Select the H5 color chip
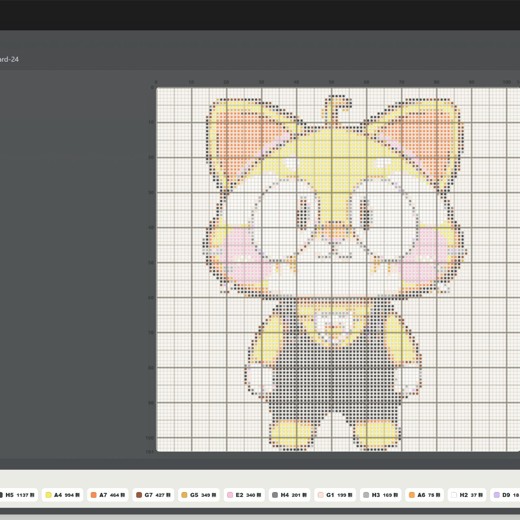Viewport: 520px width, 520px height. 18,495
